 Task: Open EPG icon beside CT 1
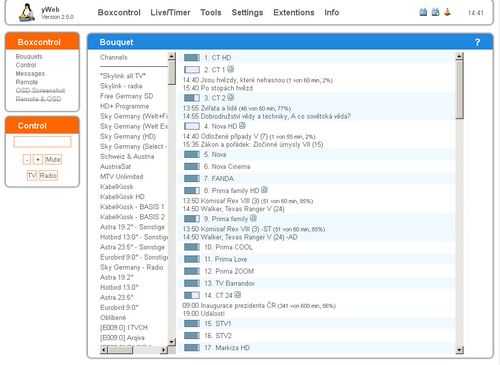pos(231,69)
